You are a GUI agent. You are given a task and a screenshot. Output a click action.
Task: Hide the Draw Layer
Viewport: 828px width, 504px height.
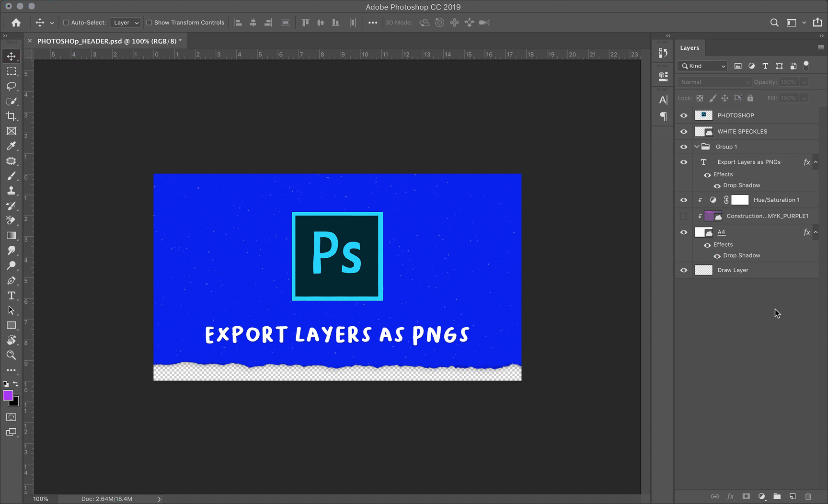684,270
